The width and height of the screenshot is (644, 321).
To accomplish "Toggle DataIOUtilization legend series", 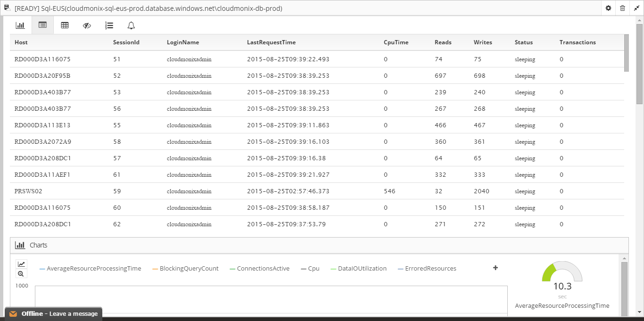I will coord(359,269).
